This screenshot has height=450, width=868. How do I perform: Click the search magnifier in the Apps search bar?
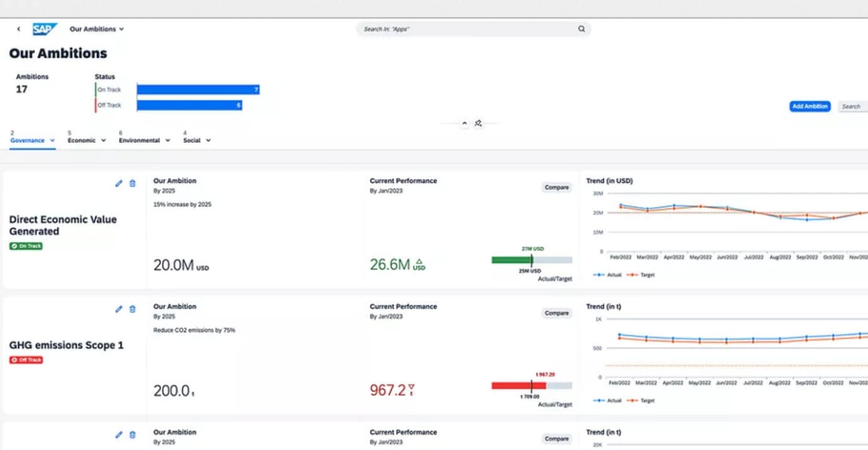(581, 29)
